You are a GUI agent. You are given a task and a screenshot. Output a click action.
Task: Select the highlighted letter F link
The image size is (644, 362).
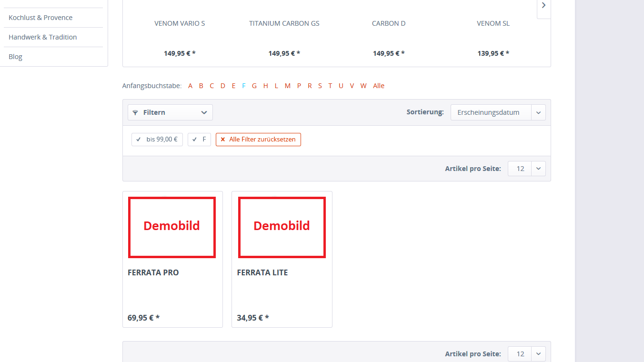point(244,86)
